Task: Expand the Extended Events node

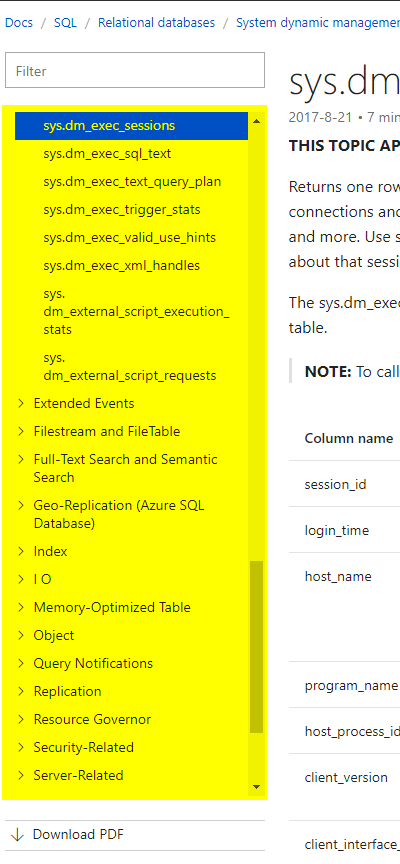Action: coord(21,403)
